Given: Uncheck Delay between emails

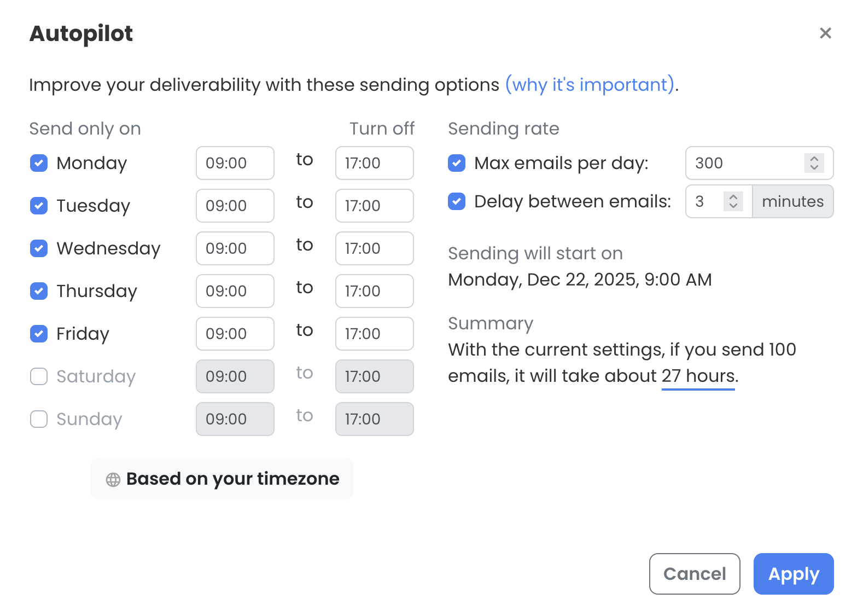Looking at the screenshot, I should pyautogui.click(x=456, y=201).
